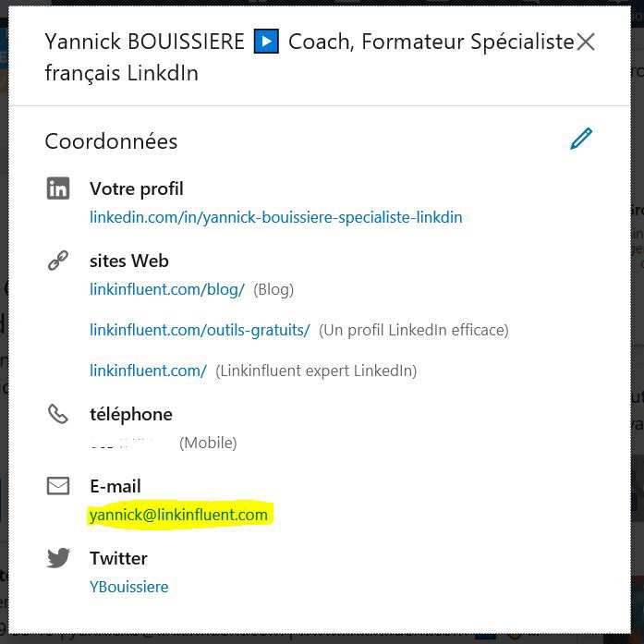This screenshot has width=644, height=644.
Task: Click the LinkedIn logo icon next to Votre profil
Action: pyautogui.click(x=58, y=188)
